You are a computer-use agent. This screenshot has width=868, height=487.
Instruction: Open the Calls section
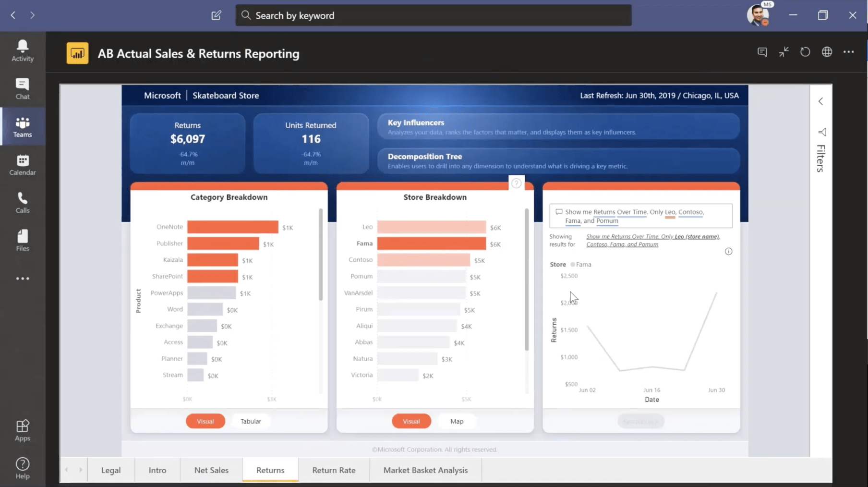(x=23, y=203)
